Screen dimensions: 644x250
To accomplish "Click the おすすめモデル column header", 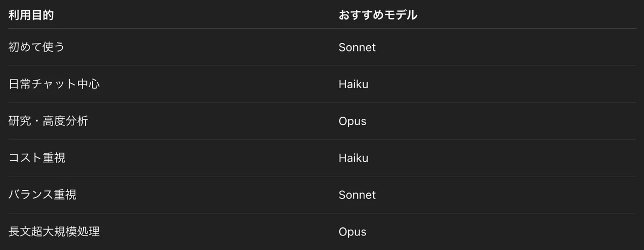I will 378,15.
